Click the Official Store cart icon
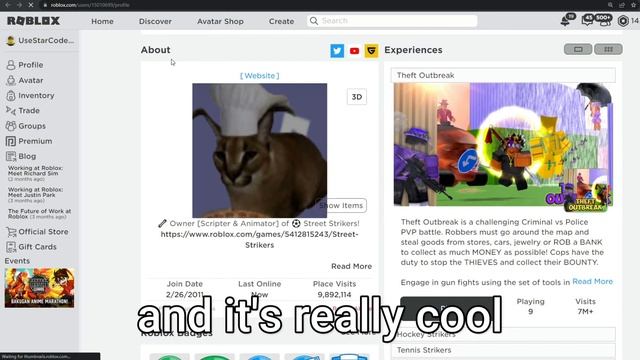Screen dimensions: 640x360 coord(11,232)
